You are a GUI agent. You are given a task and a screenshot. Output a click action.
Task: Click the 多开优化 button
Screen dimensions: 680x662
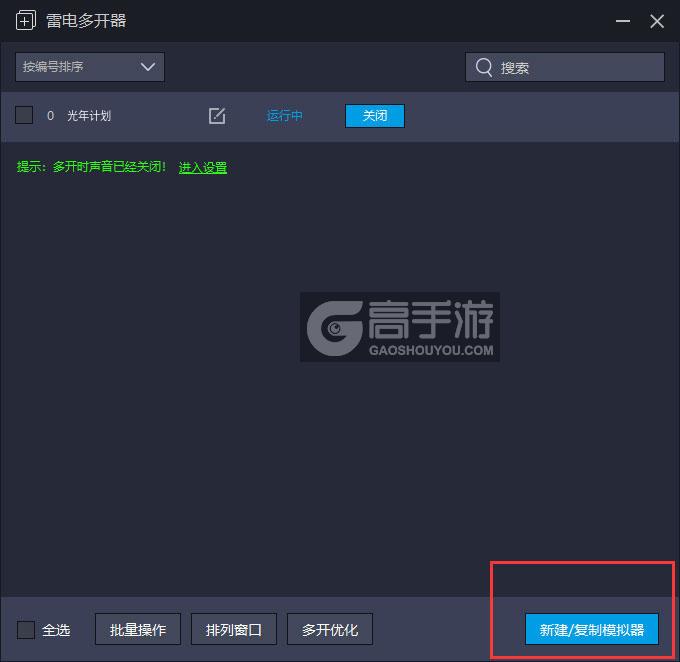[x=330, y=629]
